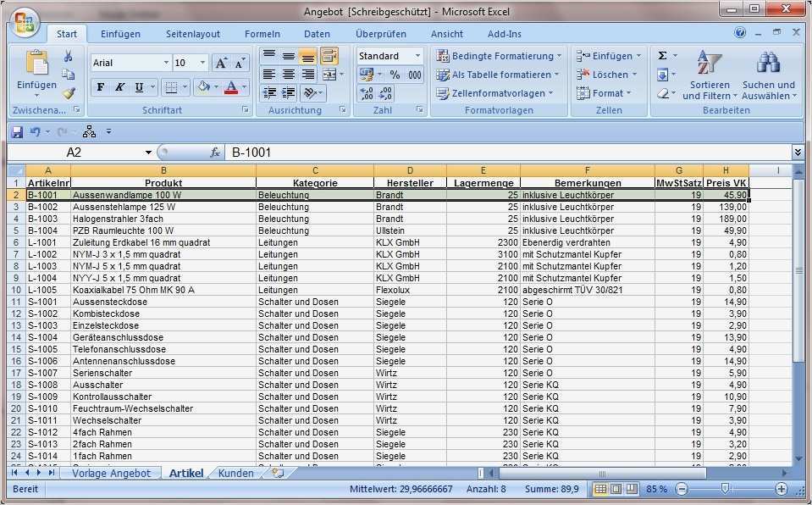Image resolution: width=812 pixels, height=505 pixels.
Task: Open the Kunden worksheet tab
Action: [235, 474]
